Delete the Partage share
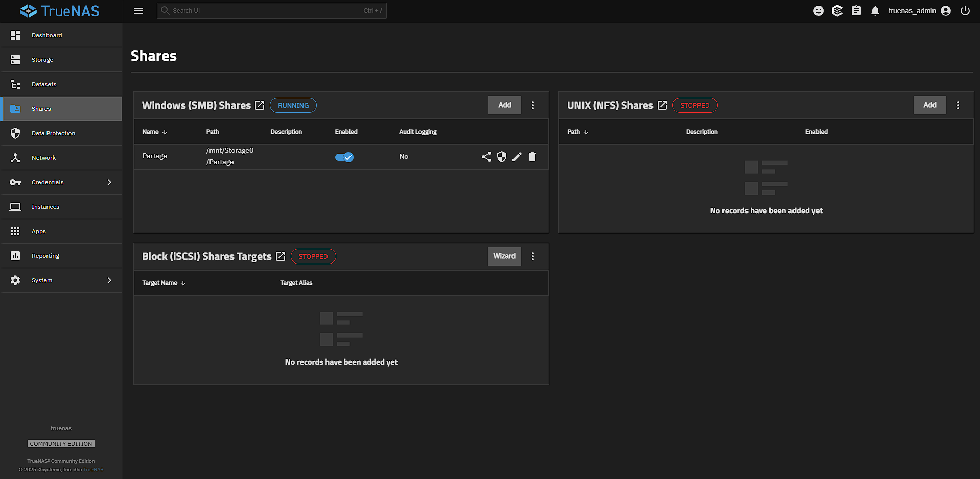 coord(532,157)
